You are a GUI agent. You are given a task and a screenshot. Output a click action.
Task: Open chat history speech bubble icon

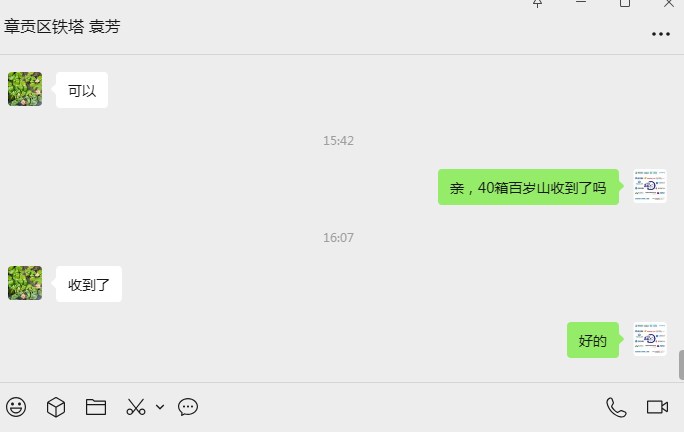pos(188,407)
